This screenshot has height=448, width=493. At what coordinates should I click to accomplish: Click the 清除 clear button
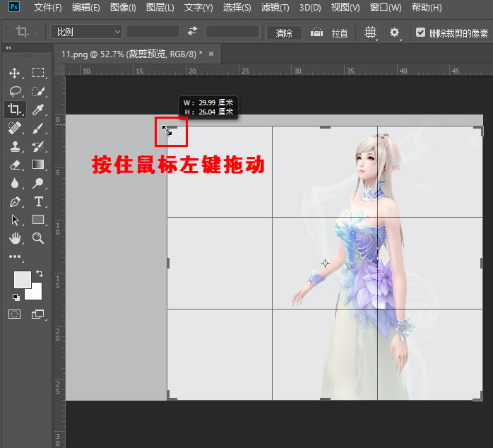point(284,33)
